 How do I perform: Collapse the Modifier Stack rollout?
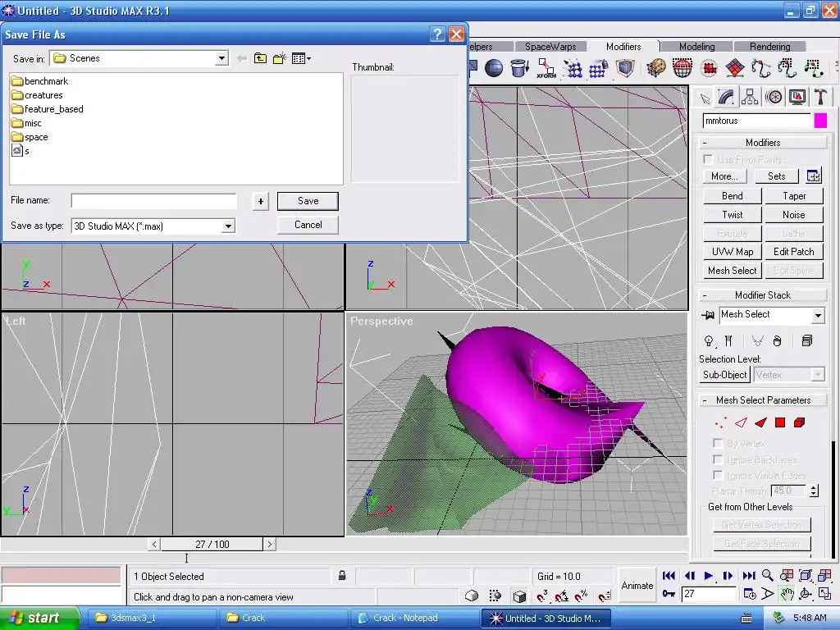coord(762,295)
